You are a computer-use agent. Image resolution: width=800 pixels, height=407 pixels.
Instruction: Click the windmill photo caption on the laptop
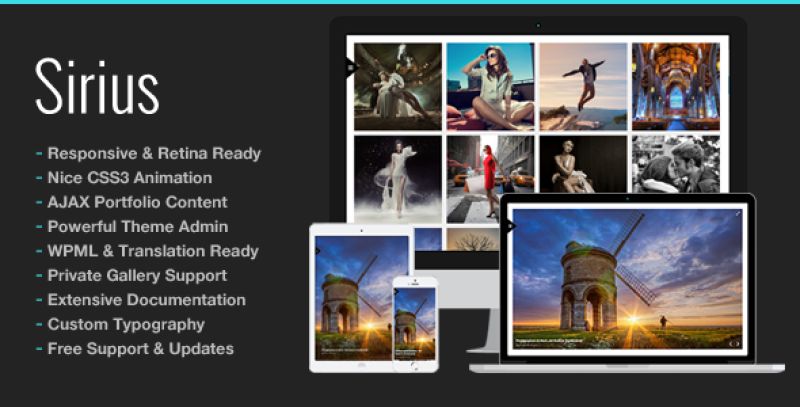coord(548,340)
